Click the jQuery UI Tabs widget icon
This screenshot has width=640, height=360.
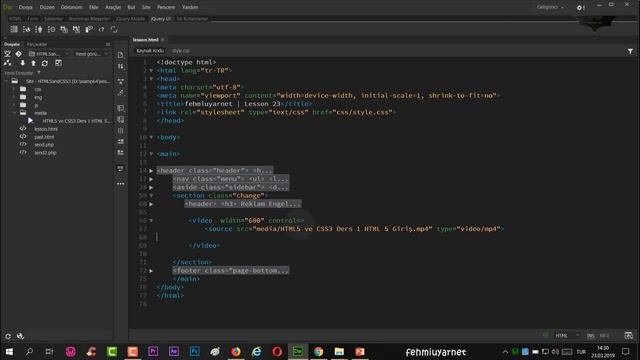click(26, 29)
